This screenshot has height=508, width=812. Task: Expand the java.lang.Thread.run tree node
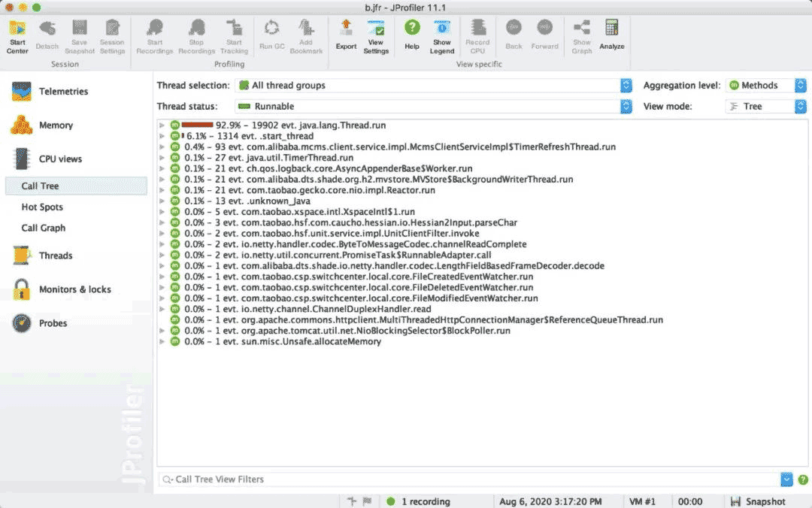[x=162, y=125]
